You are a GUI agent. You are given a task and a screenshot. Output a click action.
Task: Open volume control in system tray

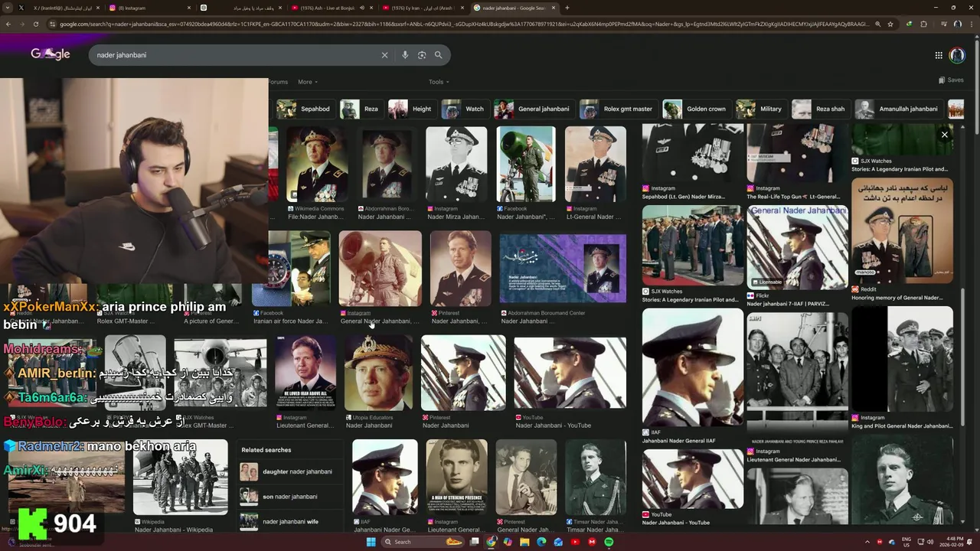pos(930,542)
